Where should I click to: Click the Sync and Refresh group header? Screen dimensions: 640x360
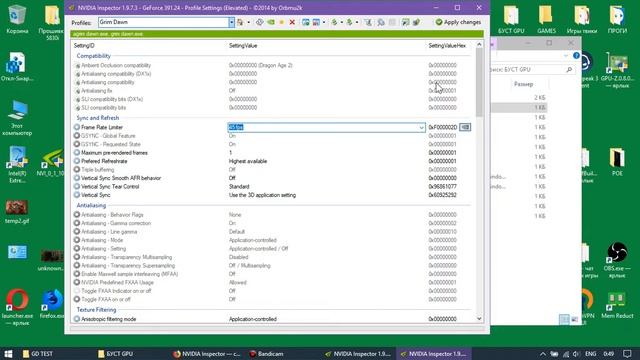(x=98, y=118)
